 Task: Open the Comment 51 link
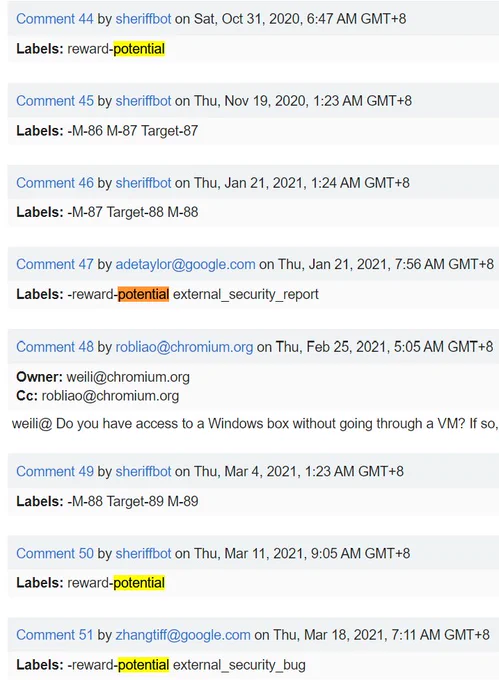pos(55,635)
